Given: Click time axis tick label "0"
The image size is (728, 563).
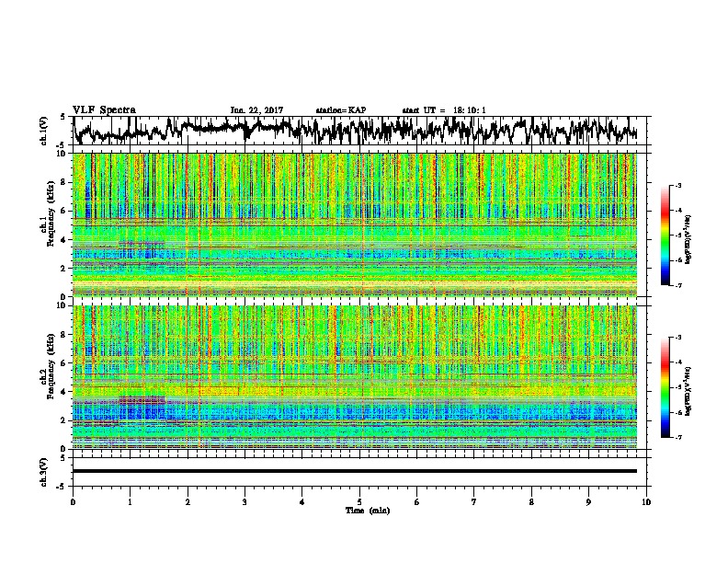Looking at the screenshot, I should point(73,502).
